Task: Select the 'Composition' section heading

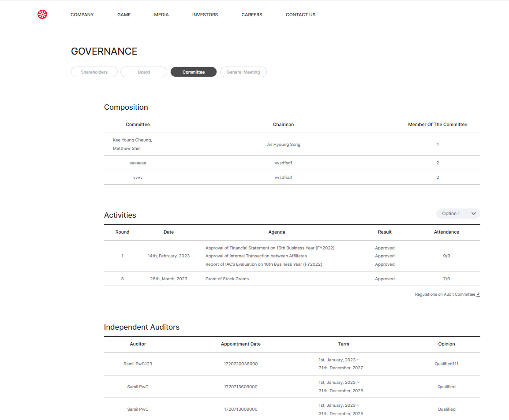Action: coord(126,108)
